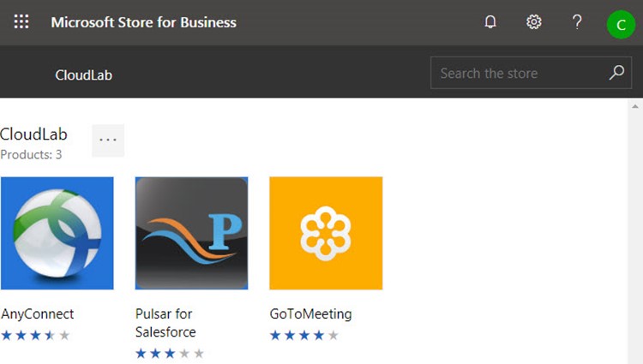Click the GoToMeeting app name link
Screen dimensions: 643x364
point(310,313)
